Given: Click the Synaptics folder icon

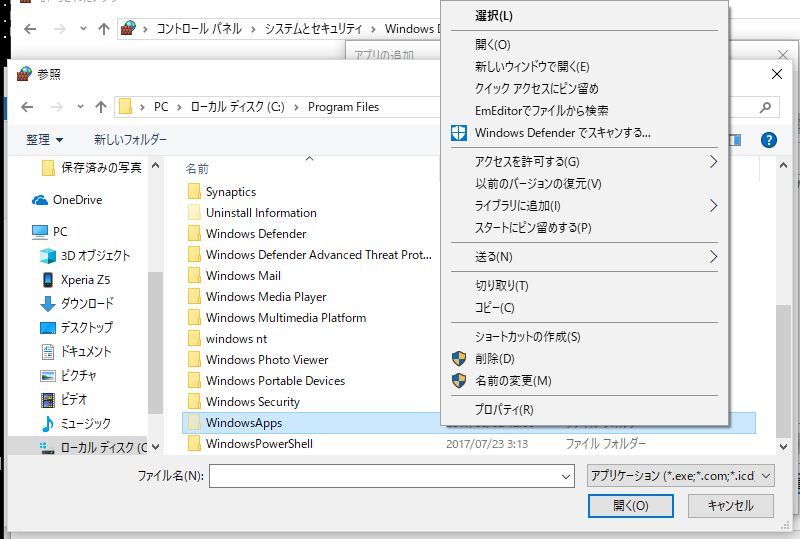Looking at the screenshot, I should (x=194, y=191).
